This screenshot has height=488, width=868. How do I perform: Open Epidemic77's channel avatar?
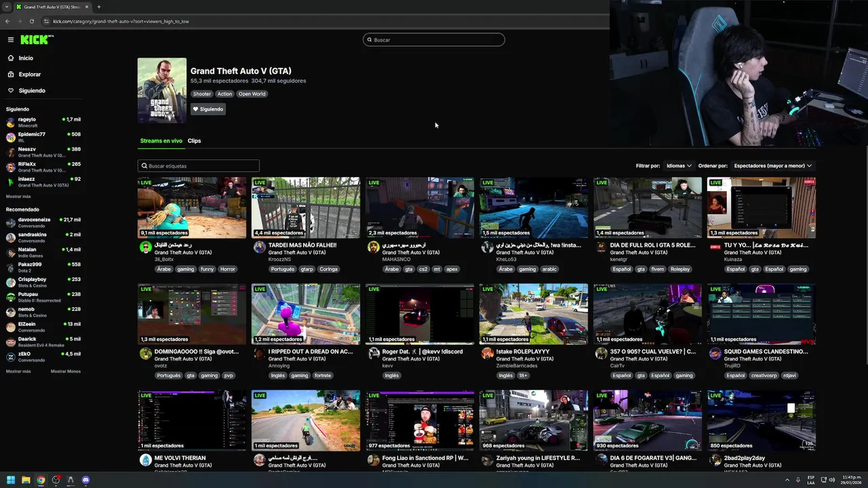[x=11, y=138]
